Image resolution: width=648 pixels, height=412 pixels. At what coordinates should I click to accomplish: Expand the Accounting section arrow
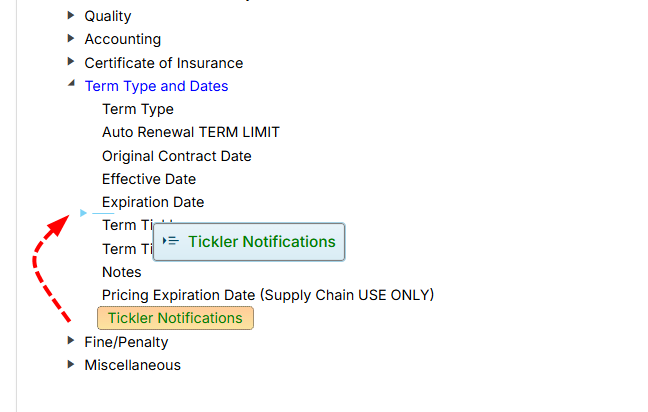pyautogui.click(x=71, y=38)
